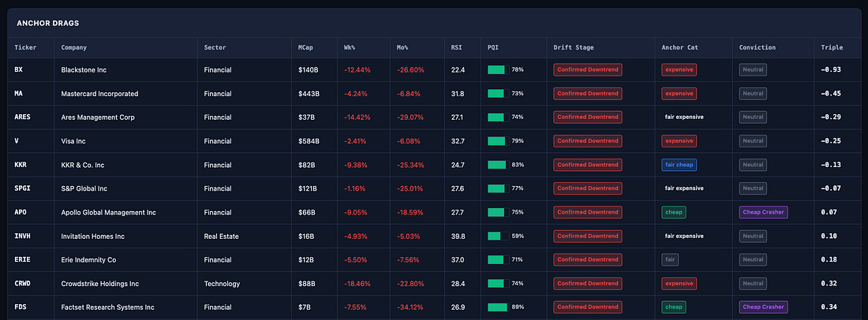
Task: Sort by the Mo% column header
Action: point(402,47)
